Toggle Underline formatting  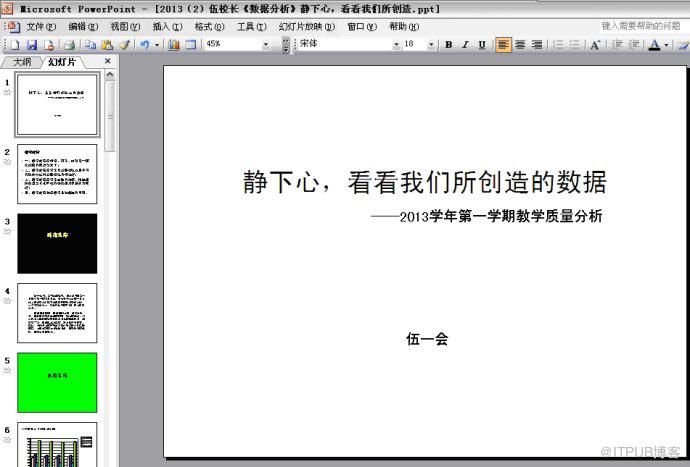click(482, 44)
